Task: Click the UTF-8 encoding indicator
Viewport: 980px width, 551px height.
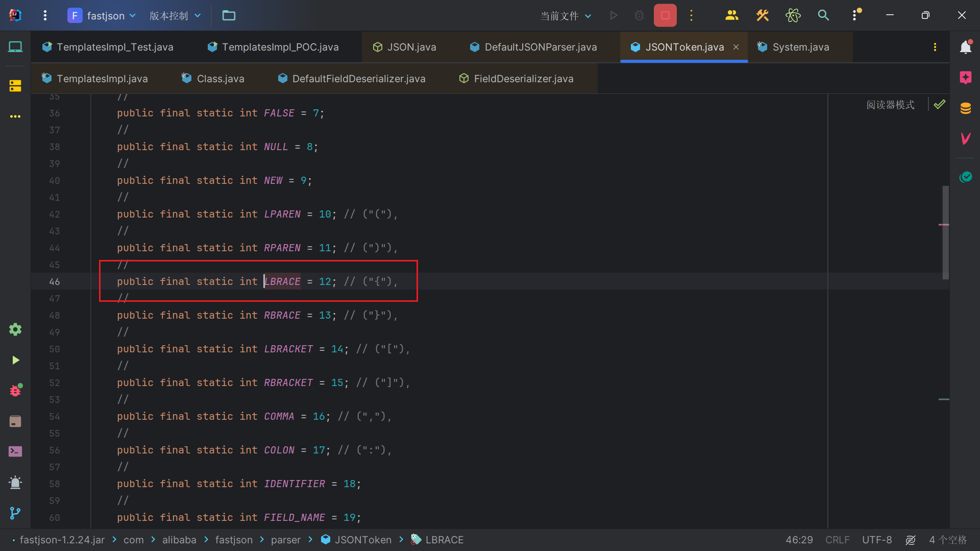Action: 877,540
